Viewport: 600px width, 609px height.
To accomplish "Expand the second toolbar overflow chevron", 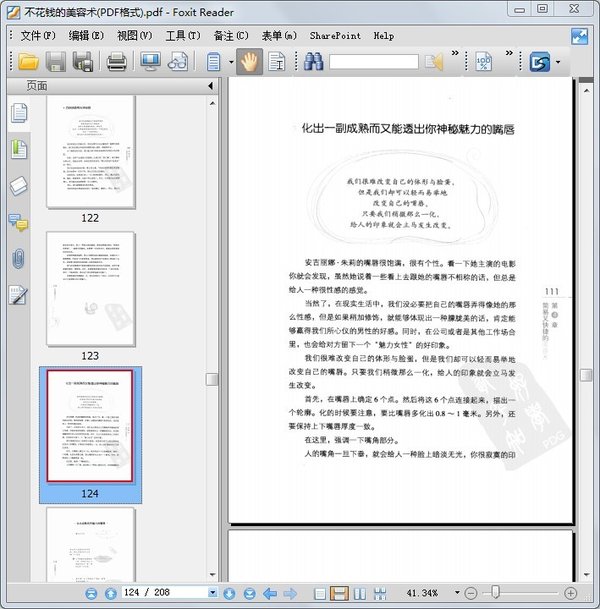I will (509, 53).
